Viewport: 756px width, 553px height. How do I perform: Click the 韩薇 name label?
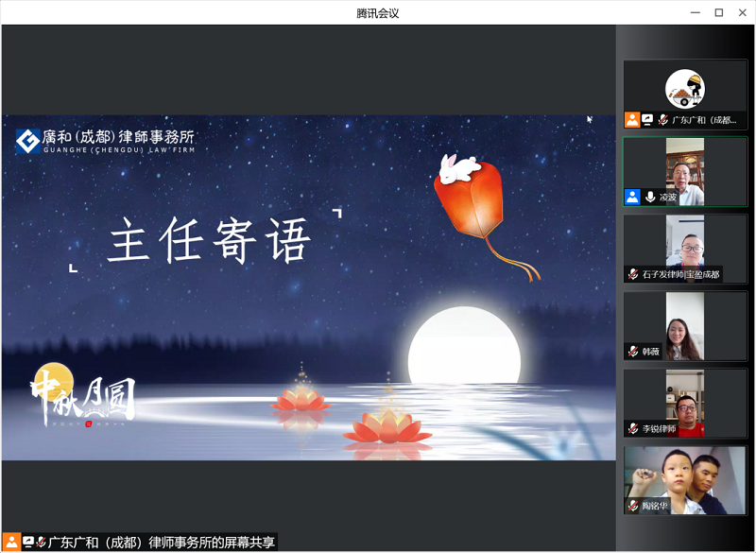tap(650, 352)
